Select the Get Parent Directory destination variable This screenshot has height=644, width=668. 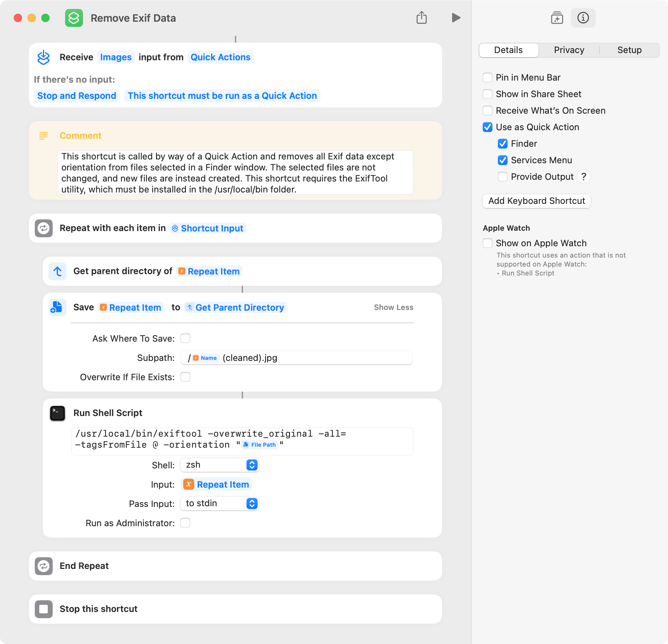point(236,308)
